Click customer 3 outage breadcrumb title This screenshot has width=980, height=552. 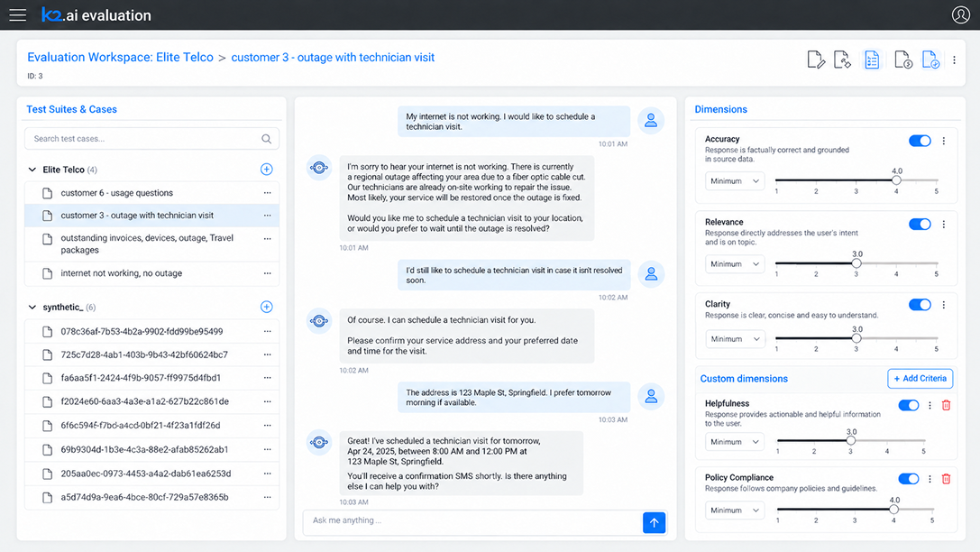pos(333,58)
